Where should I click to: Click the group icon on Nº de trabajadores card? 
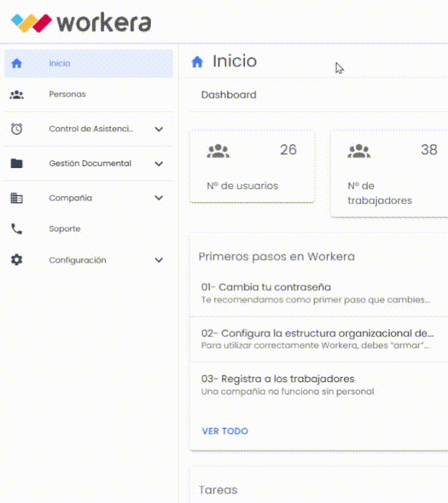[x=359, y=151]
